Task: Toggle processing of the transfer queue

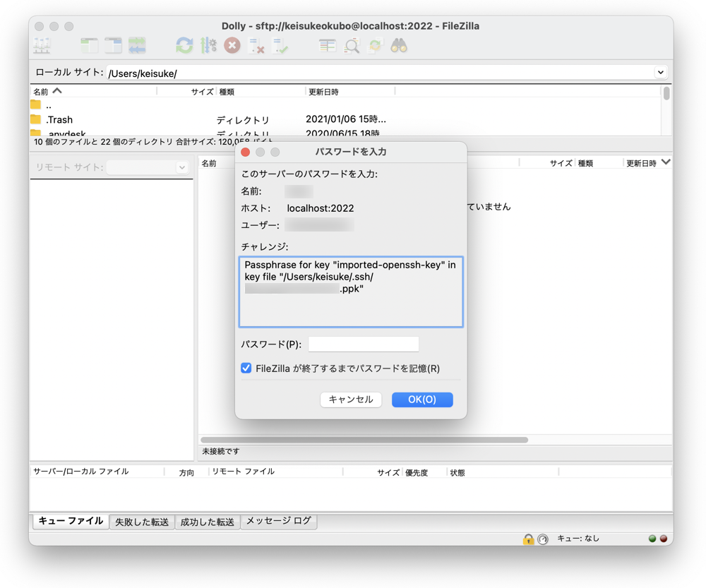Action: click(208, 45)
